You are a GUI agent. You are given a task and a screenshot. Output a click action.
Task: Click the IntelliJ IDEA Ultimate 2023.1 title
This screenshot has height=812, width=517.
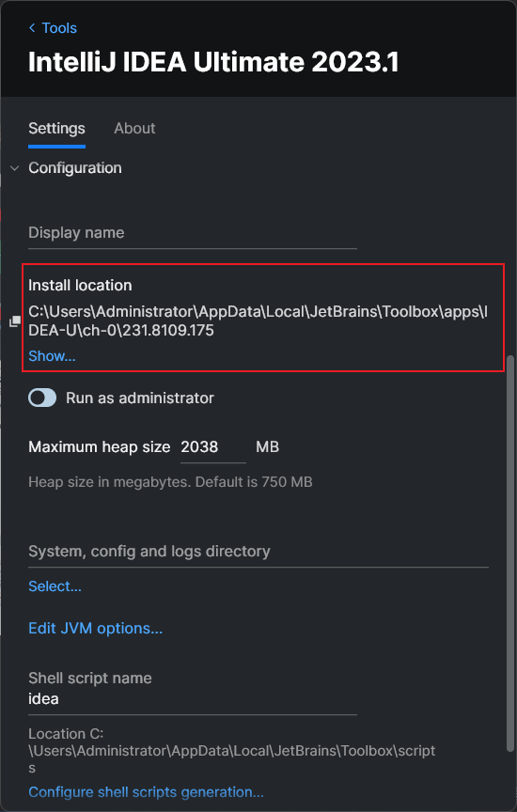point(213,62)
